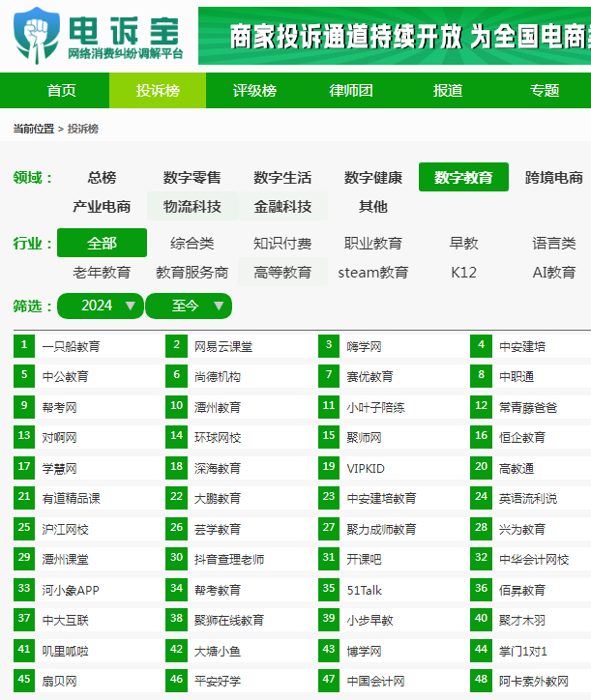Open rank 6 entry 尚德机构
Screen dimensions: 591x700
218,376
